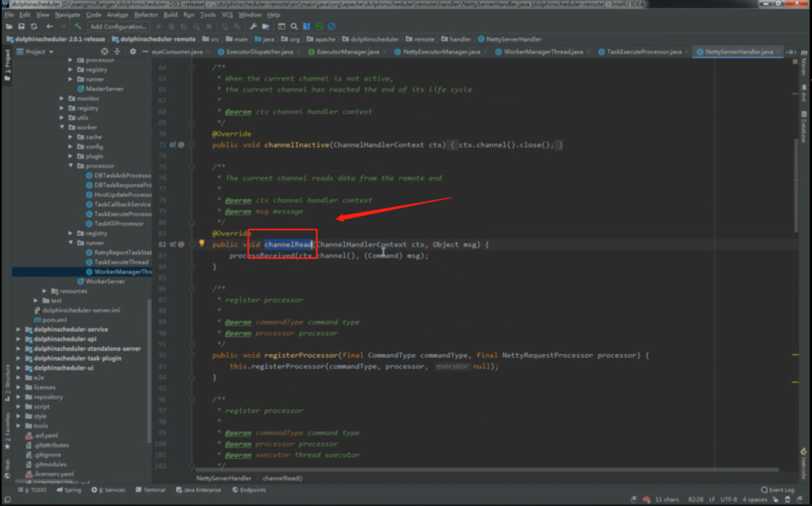Open the Services tool window
Screen dimensions: 812x506
(108, 490)
